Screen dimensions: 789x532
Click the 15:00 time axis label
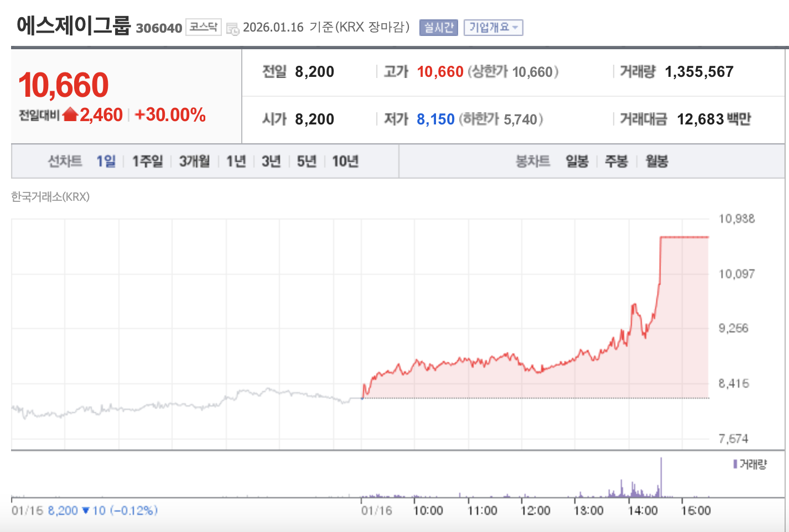(696, 510)
